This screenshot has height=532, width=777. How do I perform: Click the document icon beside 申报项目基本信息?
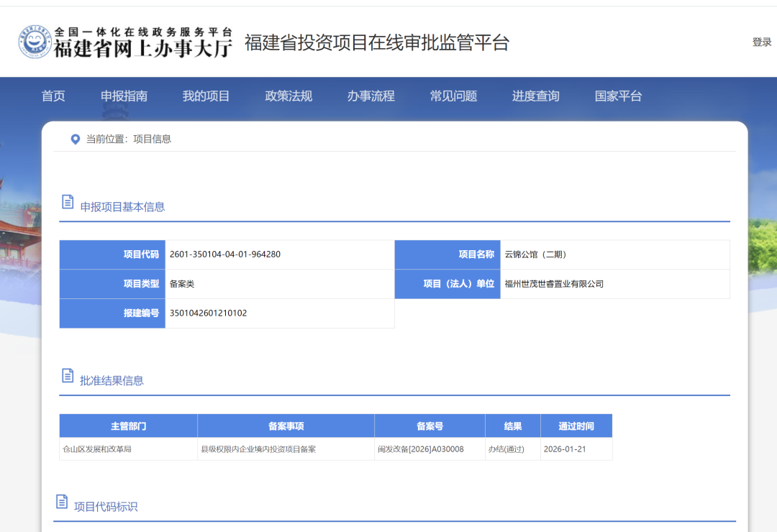click(66, 202)
